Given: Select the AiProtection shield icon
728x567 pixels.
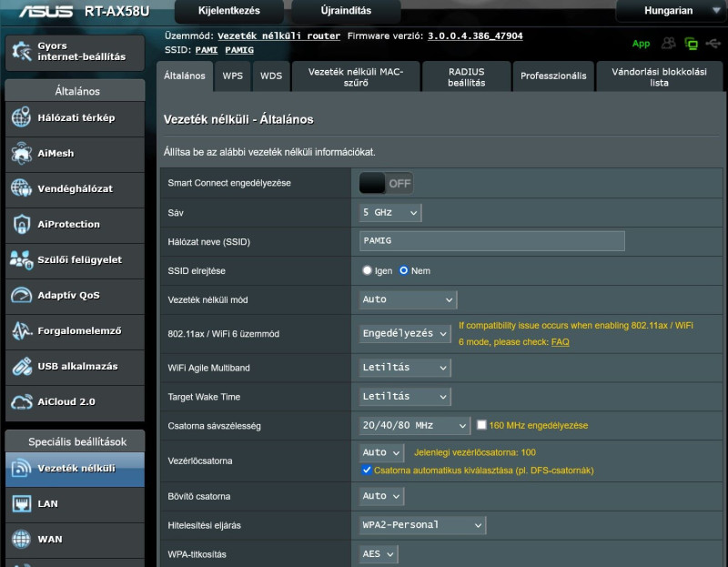Looking at the screenshot, I should tap(21, 224).
